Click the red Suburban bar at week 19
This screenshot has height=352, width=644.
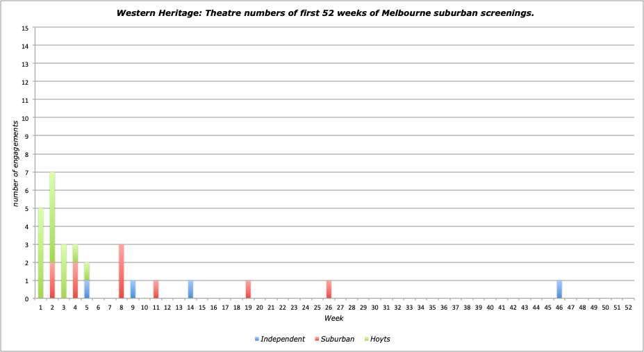pos(248,290)
